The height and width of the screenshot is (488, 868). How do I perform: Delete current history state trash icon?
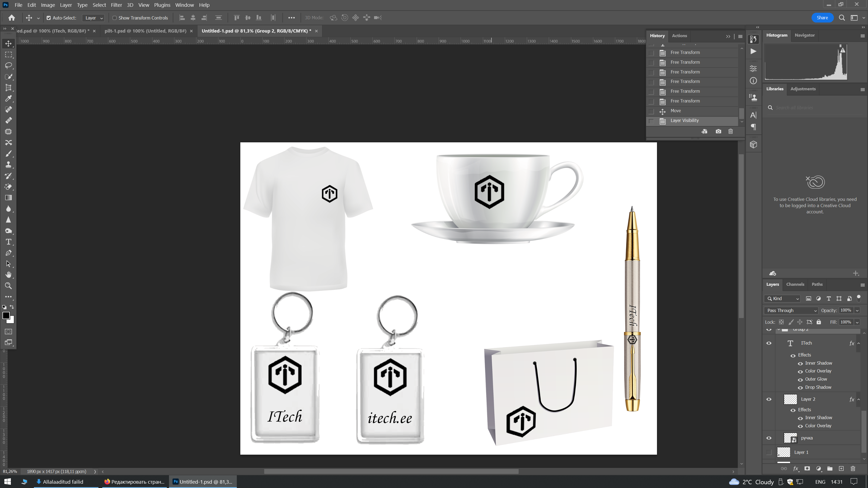[x=730, y=131]
